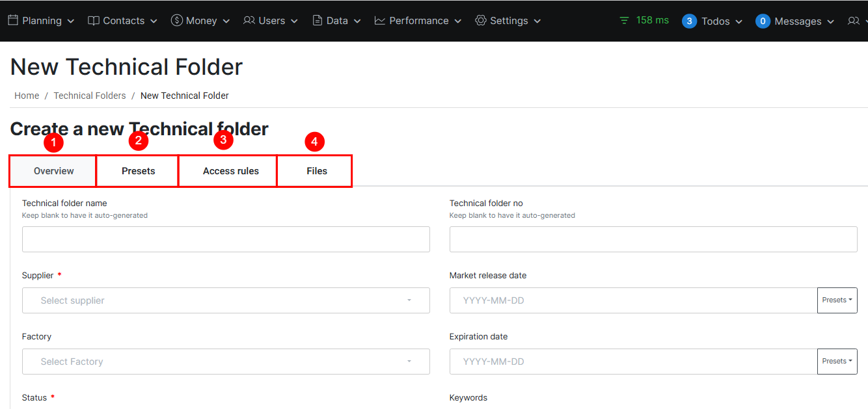The height and width of the screenshot is (409, 868).
Task: Click the green 158 ms latency indicator
Action: point(644,20)
